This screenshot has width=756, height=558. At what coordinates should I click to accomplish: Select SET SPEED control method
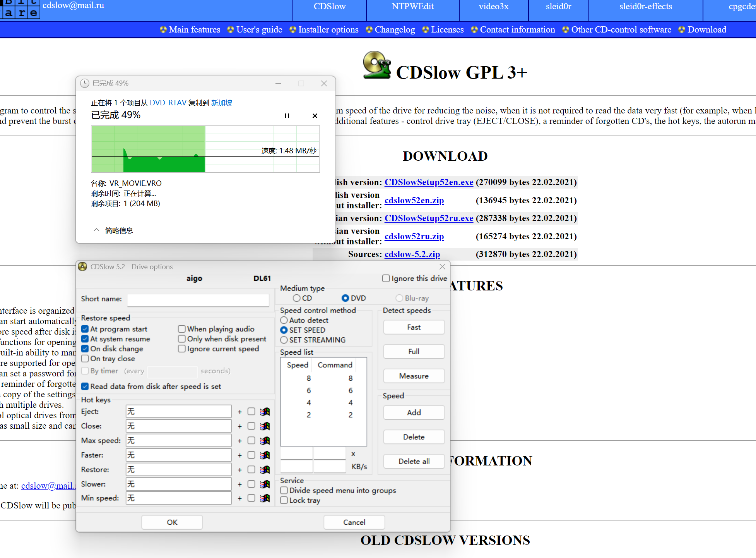click(x=284, y=330)
